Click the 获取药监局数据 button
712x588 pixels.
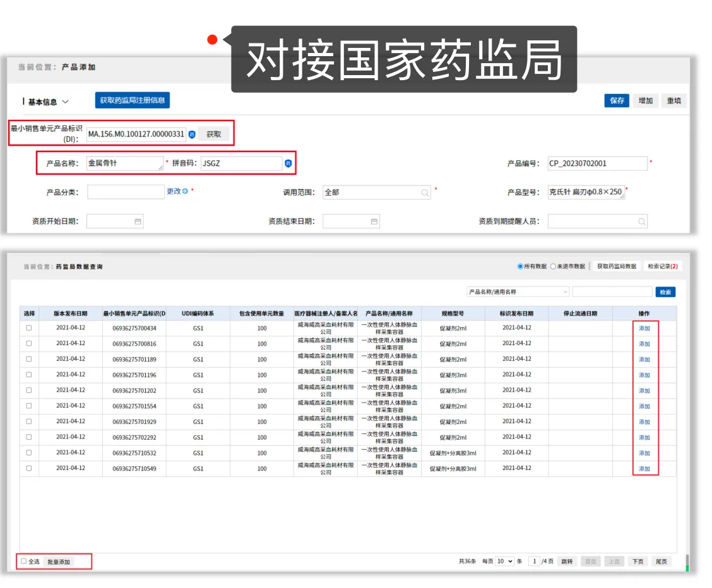pos(616,266)
